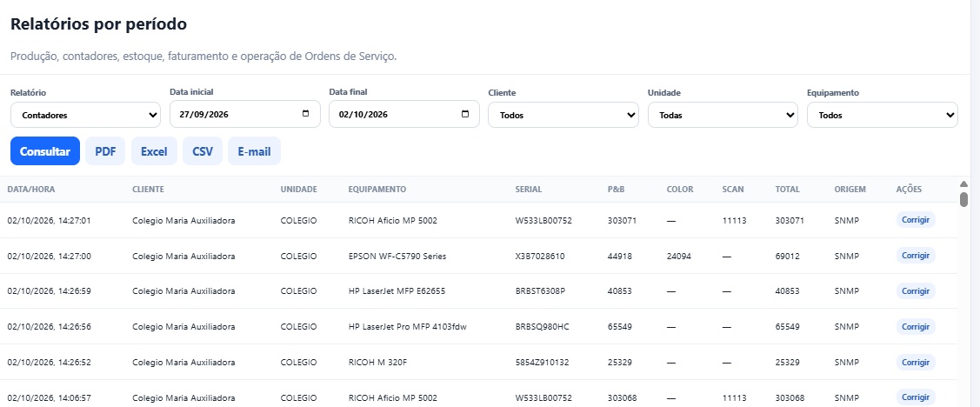Send the report by E-mail
The width and height of the screenshot is (980, 407).
pyautogui.click(x=255, y=151)
